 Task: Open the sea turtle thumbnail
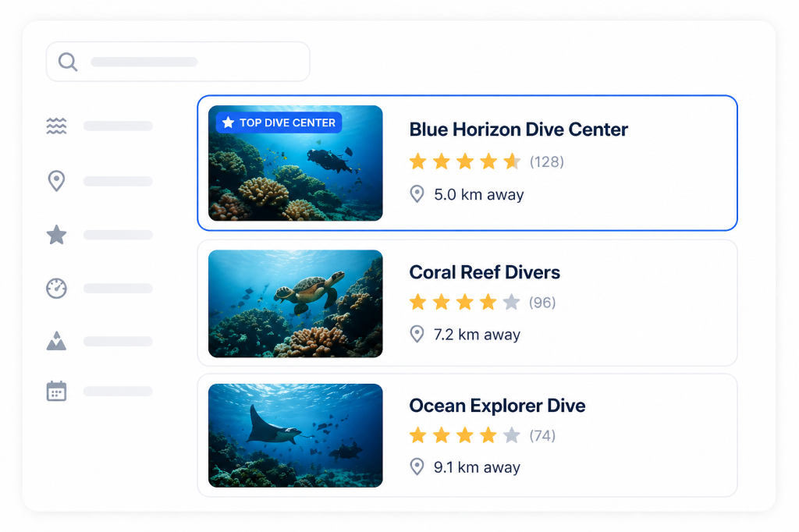(x=295, y=303)
